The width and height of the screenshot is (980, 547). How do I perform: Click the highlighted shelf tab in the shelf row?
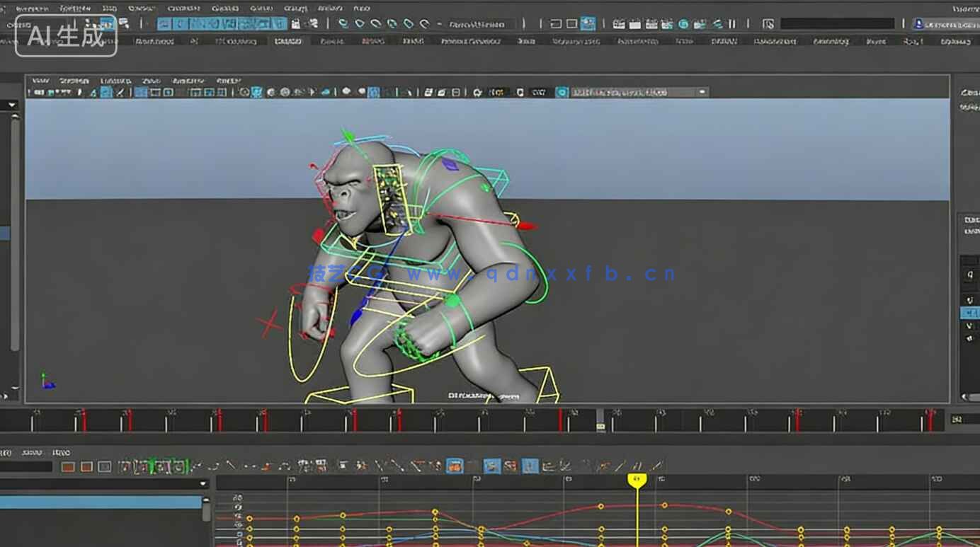pyautogui.click(x=287, y=42)
